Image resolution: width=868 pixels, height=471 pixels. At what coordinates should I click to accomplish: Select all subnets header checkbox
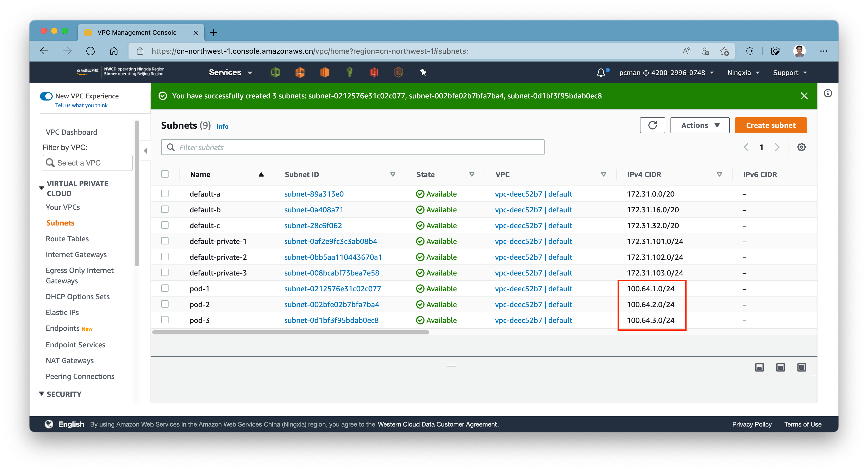click(x=165, y=174)
